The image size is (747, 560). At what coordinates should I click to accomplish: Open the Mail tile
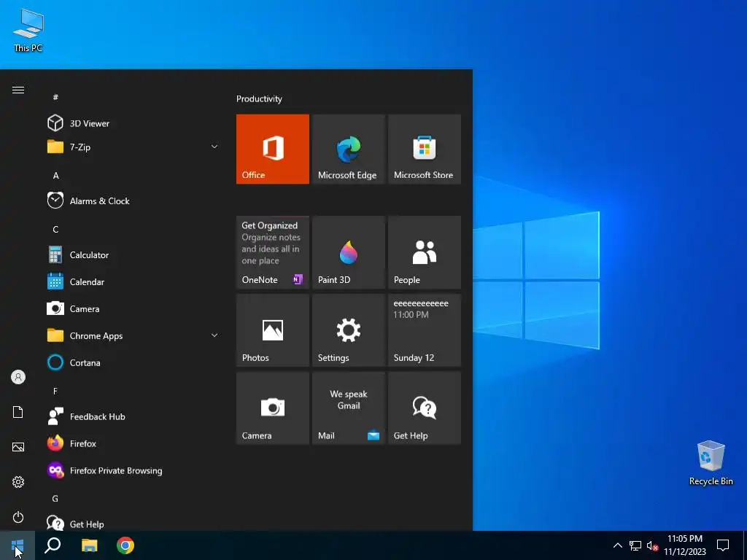(348, 408)
